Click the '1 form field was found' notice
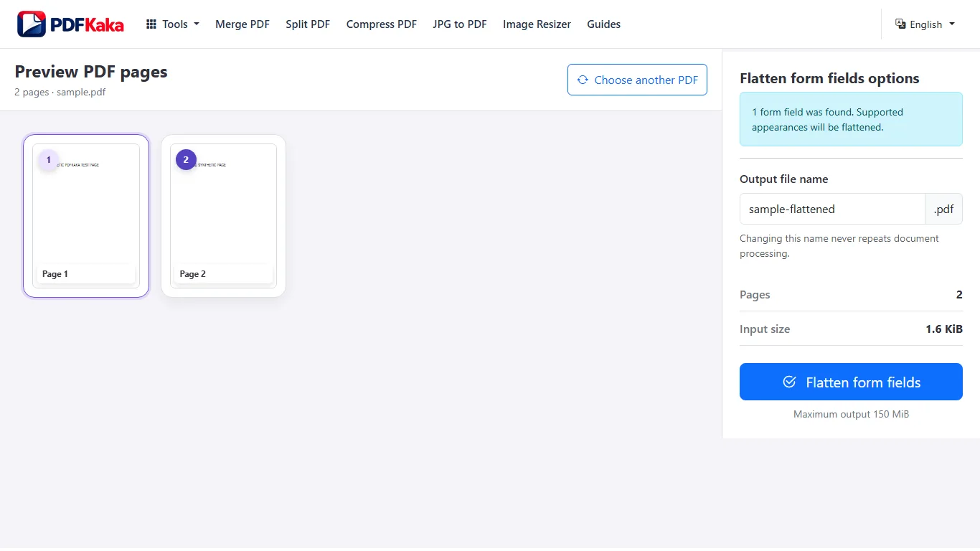Viewport: 980px width, 551px height. 851,119
